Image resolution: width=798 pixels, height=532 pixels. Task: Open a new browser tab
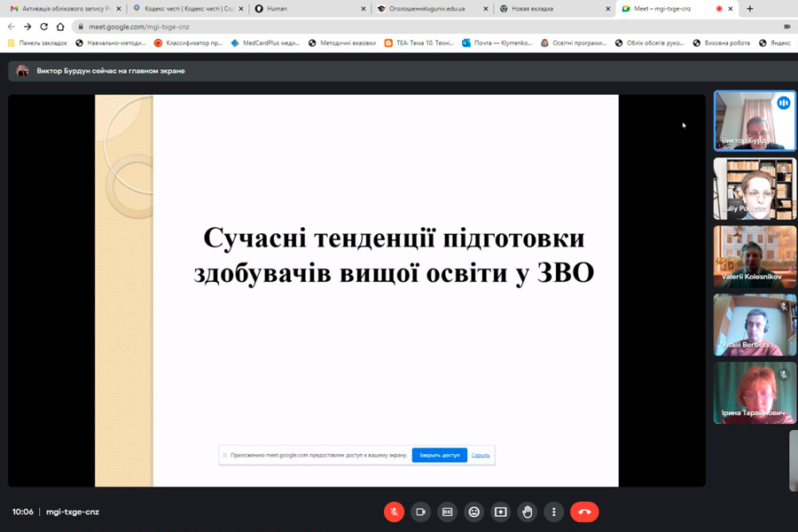click(x=750, y=9)
